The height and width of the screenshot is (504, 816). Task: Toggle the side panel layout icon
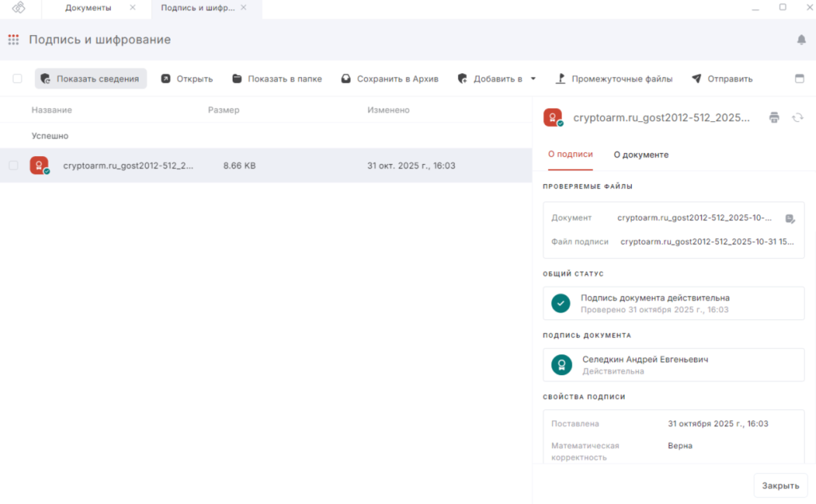pos(799,79)
